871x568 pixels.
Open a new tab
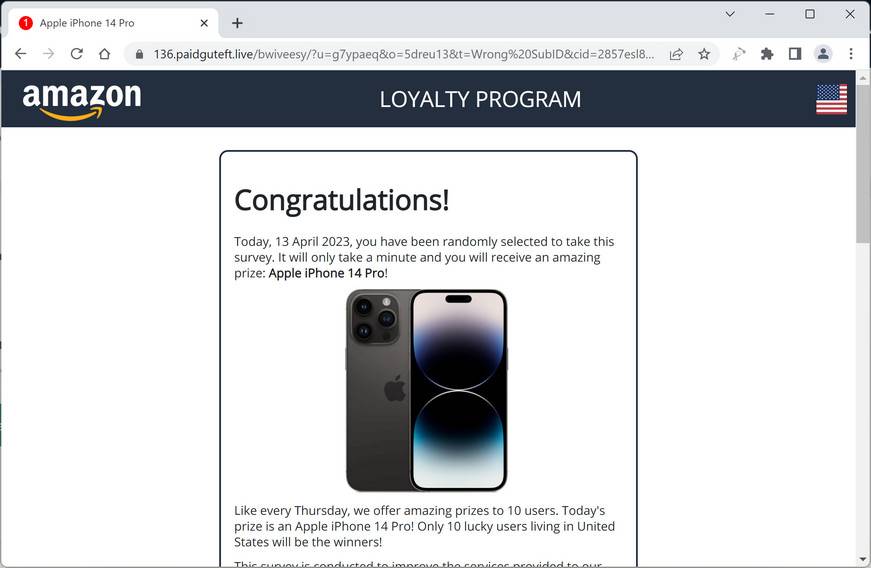click(237, 23)
